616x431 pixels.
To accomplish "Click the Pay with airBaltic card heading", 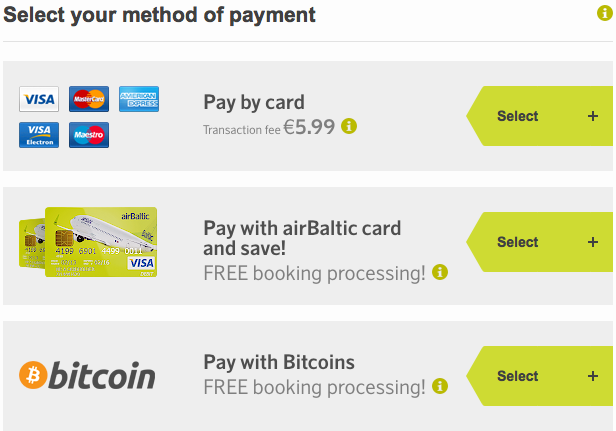I will coord(302,238).
